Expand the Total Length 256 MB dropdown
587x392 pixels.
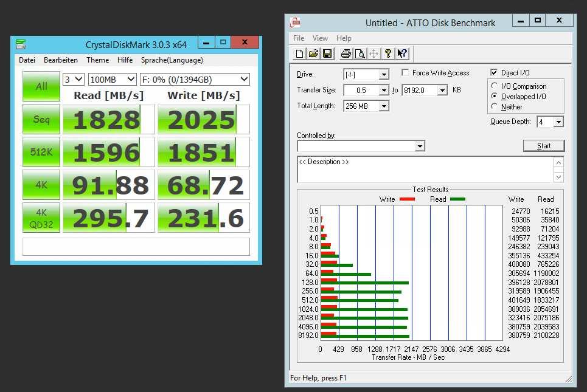384,106
